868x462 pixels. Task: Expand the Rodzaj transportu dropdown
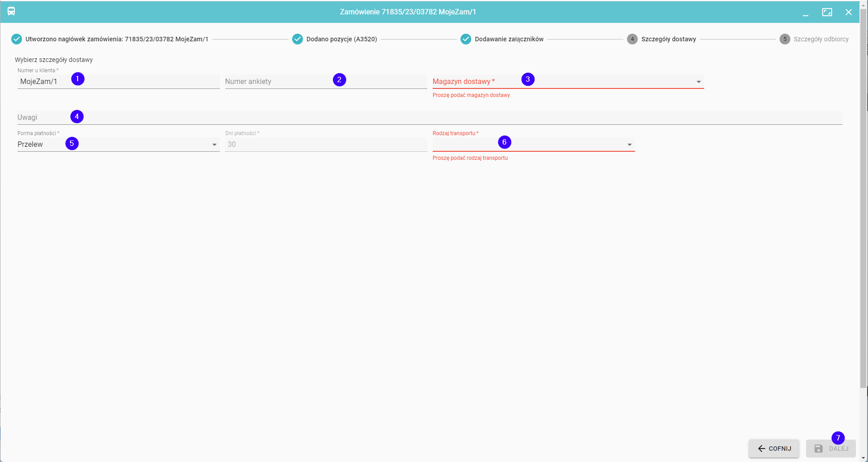[x=629, y=145]
